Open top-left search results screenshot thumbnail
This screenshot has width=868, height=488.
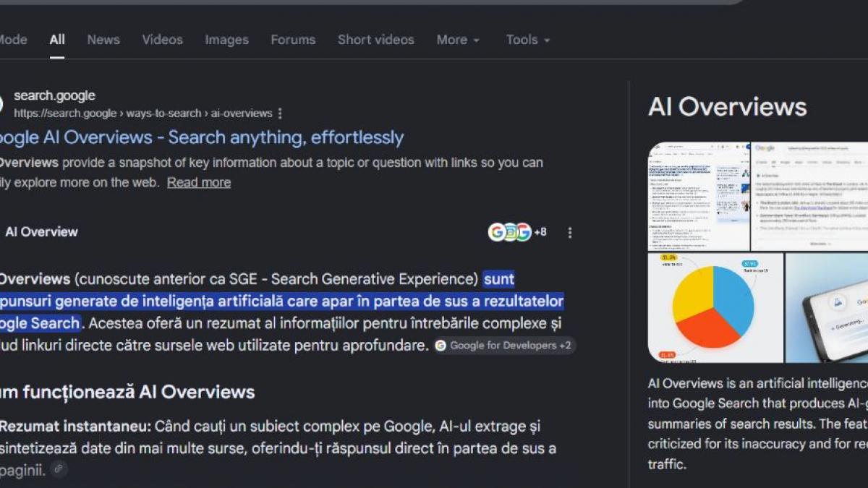699,196
